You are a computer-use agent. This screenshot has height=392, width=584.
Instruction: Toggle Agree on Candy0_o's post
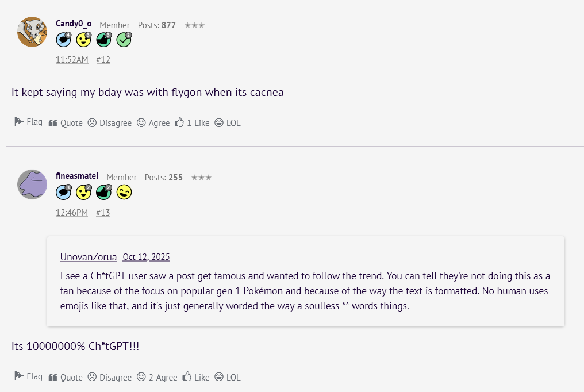click(153, 122)
